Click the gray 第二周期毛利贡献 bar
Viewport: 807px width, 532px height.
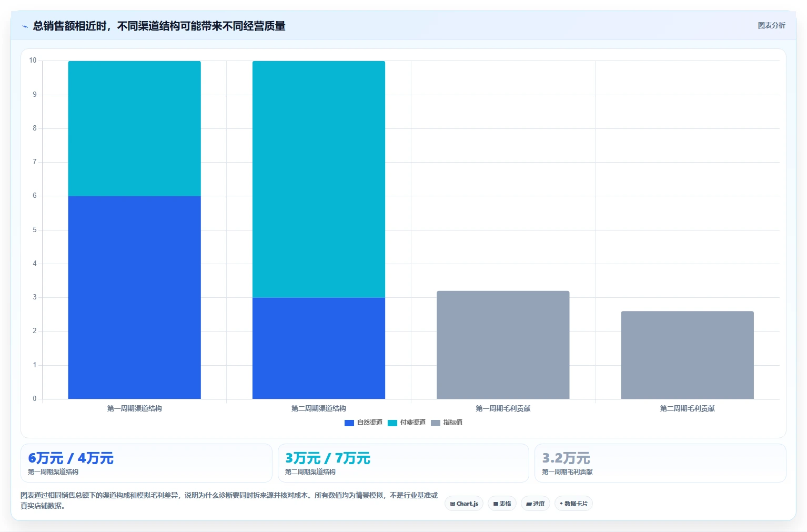coord(688,355)
